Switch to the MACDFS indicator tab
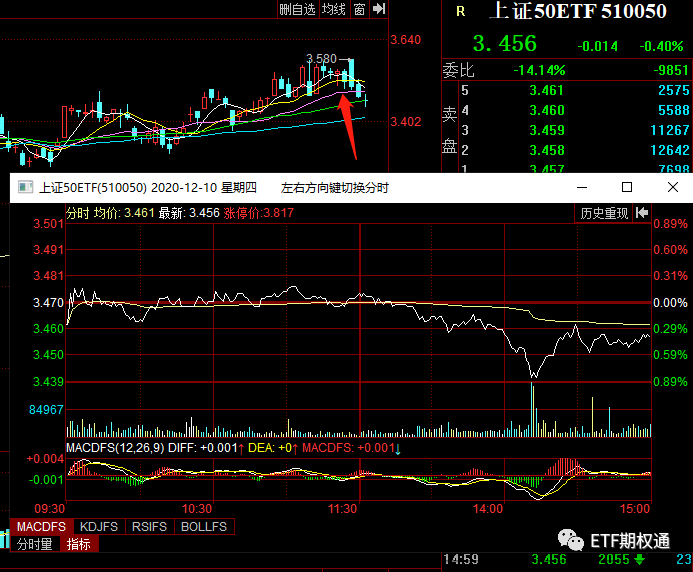This screenshot has height=572, width=693. click(41, 526)
